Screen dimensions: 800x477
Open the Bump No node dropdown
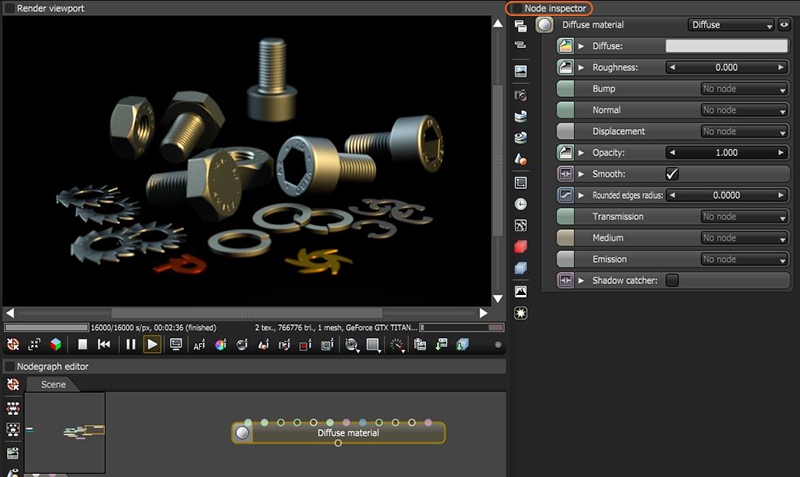click(745, 89)
